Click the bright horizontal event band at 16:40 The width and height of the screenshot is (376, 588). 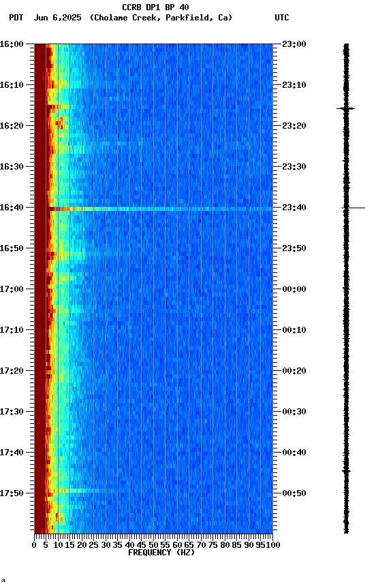[x=161, y=209]
